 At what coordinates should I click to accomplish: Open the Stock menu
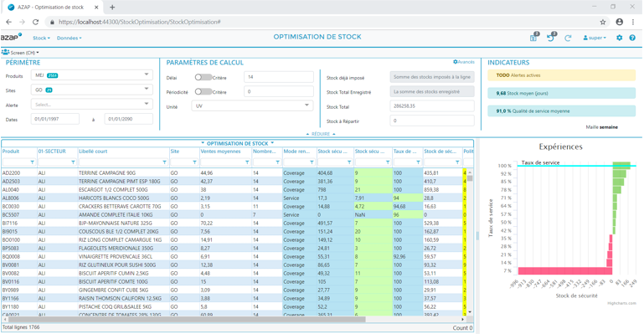point(41,39)
